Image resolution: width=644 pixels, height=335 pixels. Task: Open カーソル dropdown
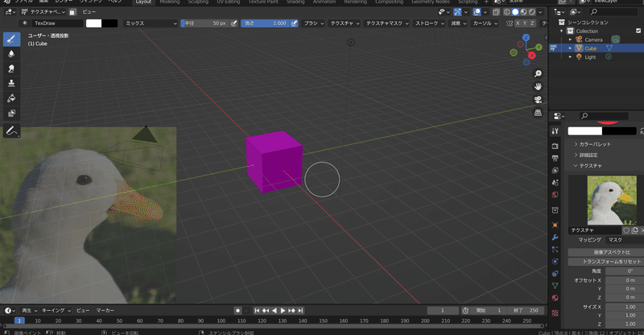point(485,23)
